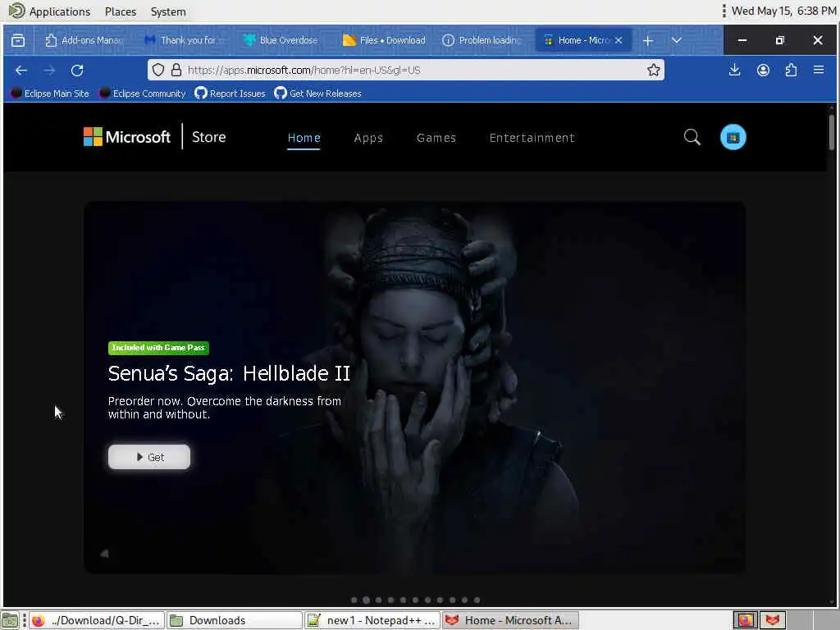This screenshot has height=630, width=840.
Task: Expand the list all tabs chevron
Action: [x=677, y=40]
